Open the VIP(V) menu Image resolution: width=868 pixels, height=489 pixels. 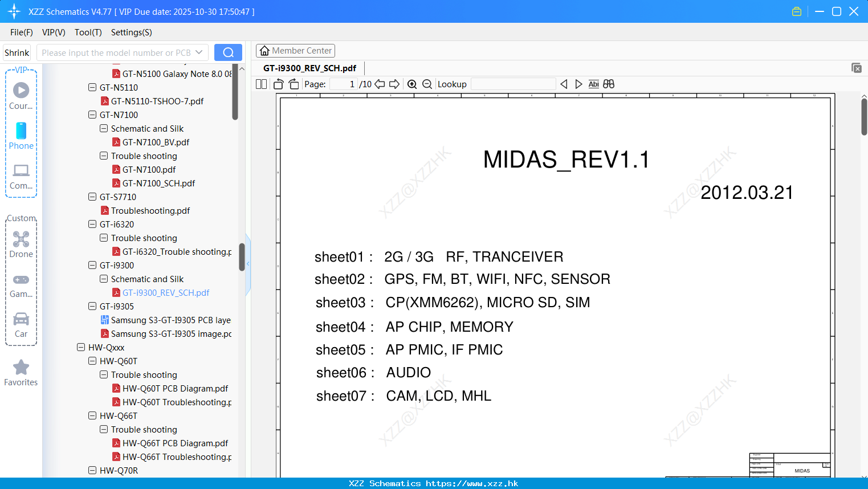pyautogui.click(x=54, y=32)
